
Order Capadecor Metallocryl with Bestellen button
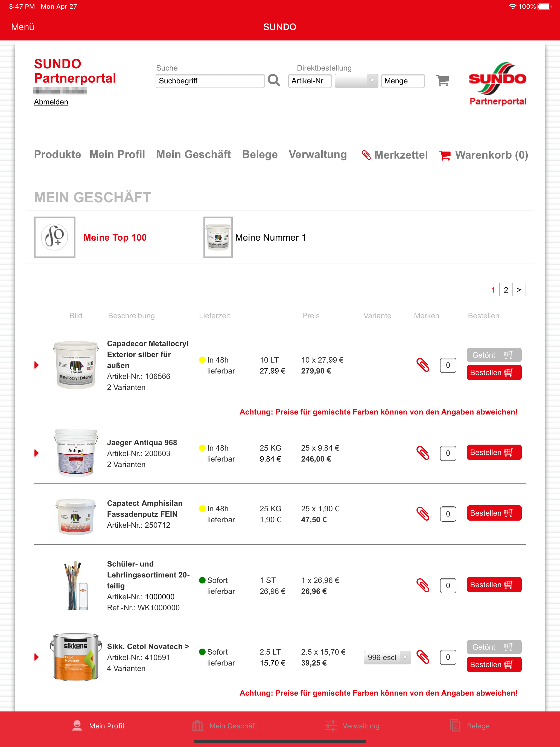[494, 372]
